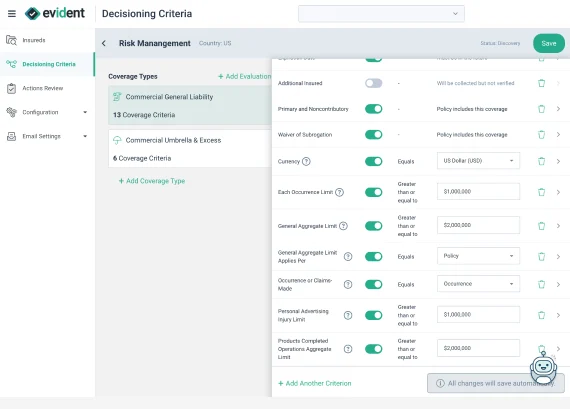This screenshot has height=409, width=570.
Task: Show help for Each Occurrence Limit
Action: pyautogui.click(x=339, y=192)
